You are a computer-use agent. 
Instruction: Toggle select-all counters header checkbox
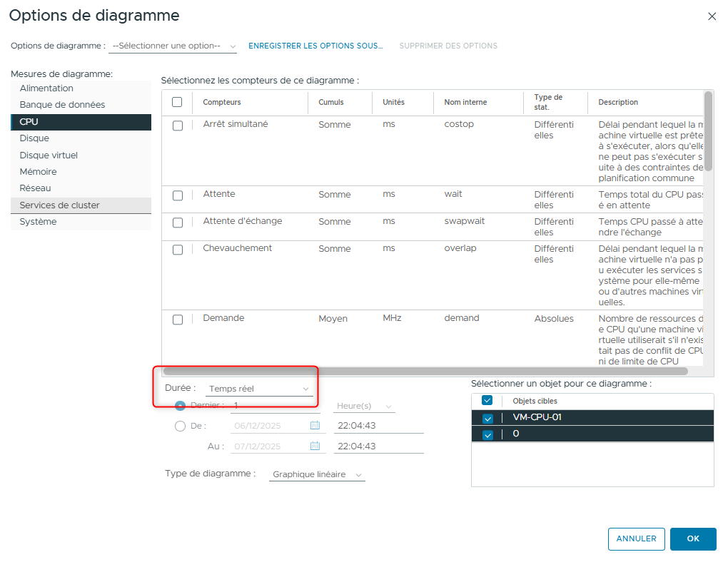pos(177,102)
